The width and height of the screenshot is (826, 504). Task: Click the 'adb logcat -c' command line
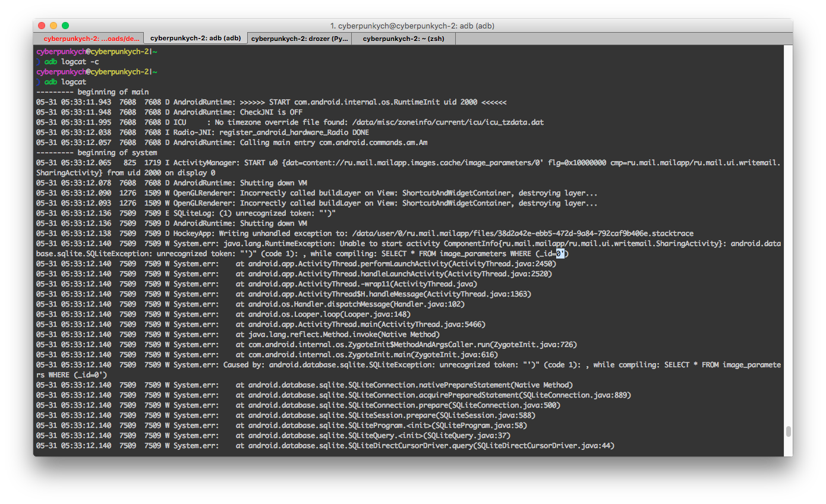(67, 62)
